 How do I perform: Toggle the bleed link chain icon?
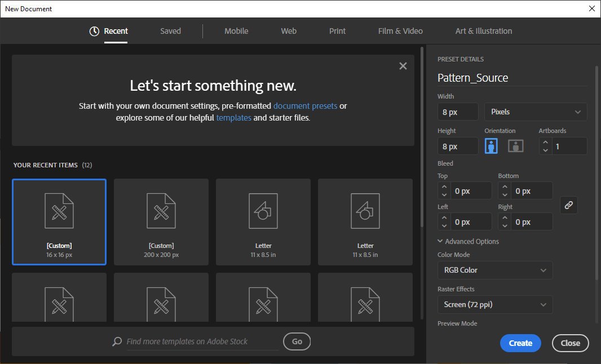tap(568, 206)
